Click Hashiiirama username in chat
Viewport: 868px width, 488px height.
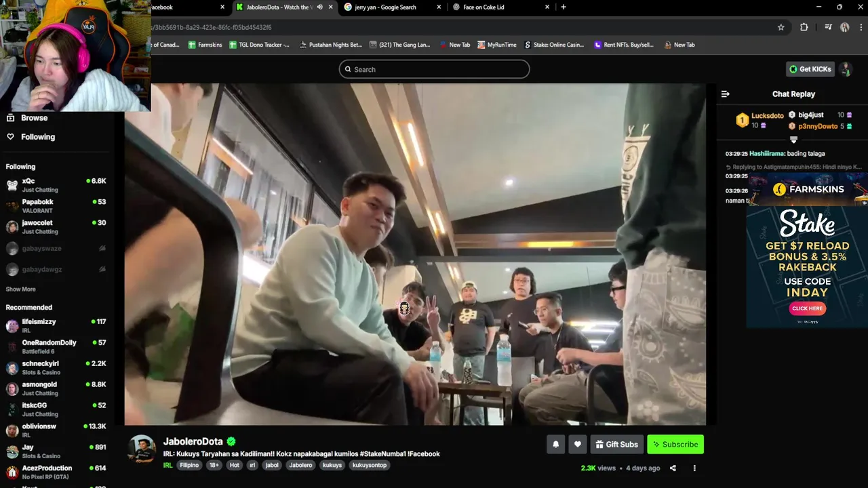click(766, 154)
